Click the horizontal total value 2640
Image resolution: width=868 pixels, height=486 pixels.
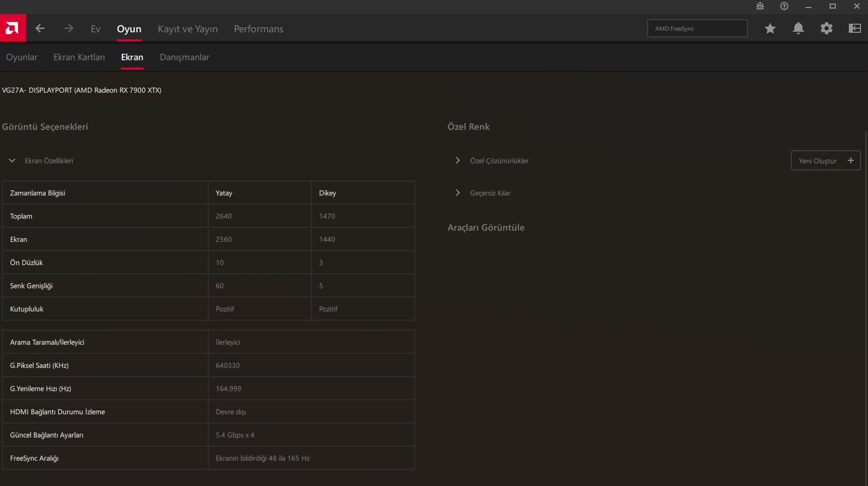[224, 216]
